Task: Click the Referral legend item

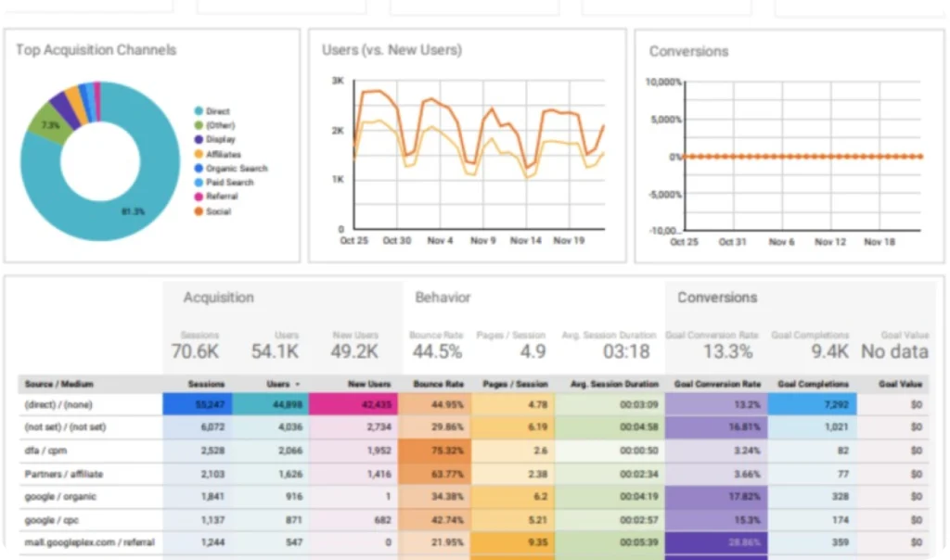Action: click(222, 197)
